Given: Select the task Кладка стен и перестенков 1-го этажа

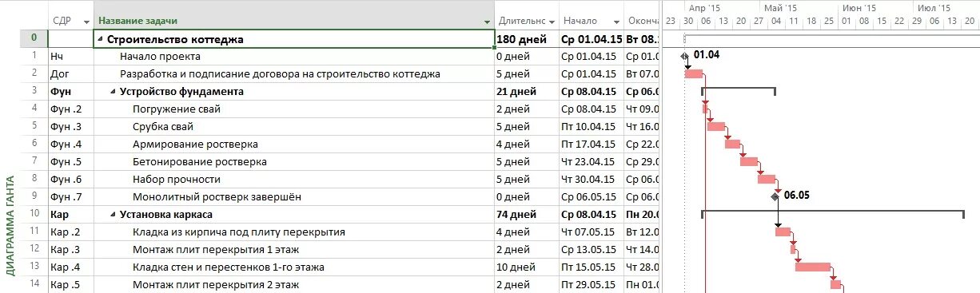Looking at the screenshot, I should coord(228,267).
